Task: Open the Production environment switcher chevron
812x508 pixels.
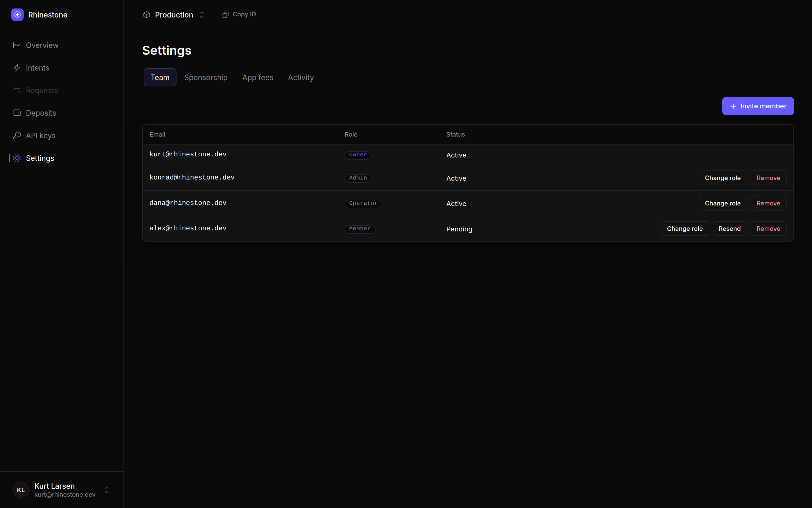Action: click(202, 15)
